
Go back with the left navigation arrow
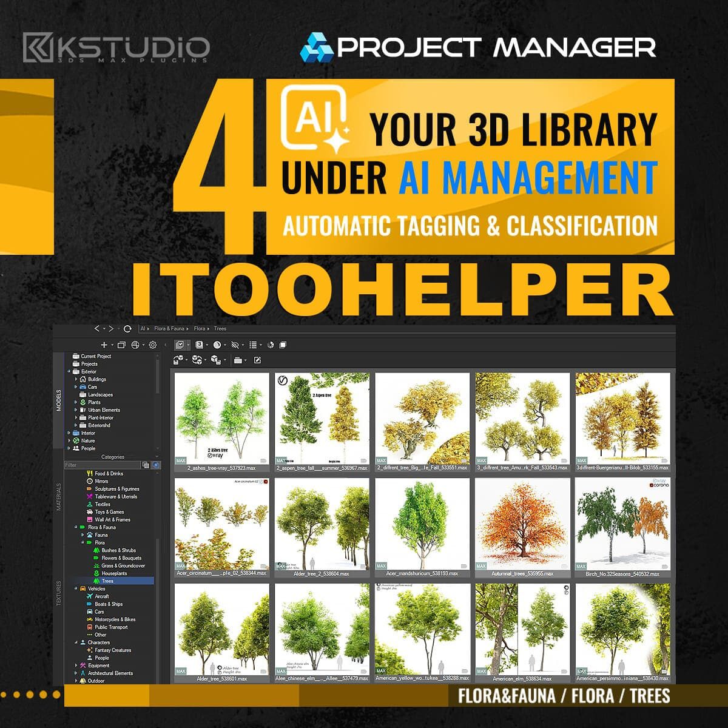96,329
